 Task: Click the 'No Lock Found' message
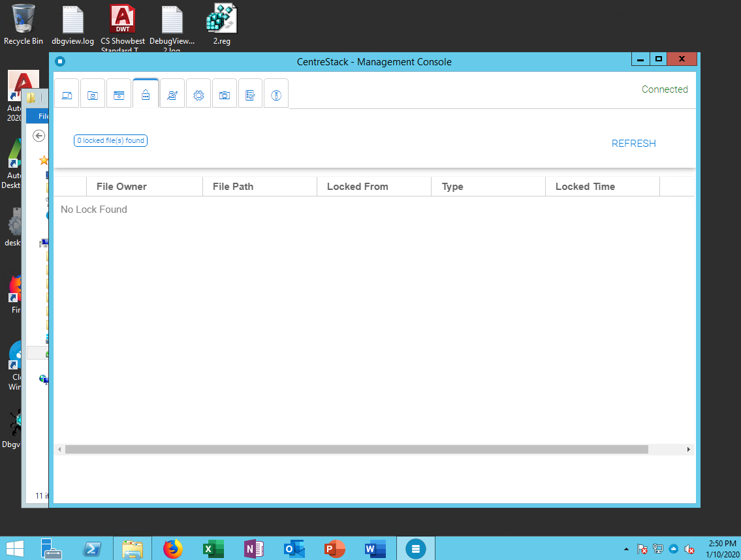pos(94,210)
